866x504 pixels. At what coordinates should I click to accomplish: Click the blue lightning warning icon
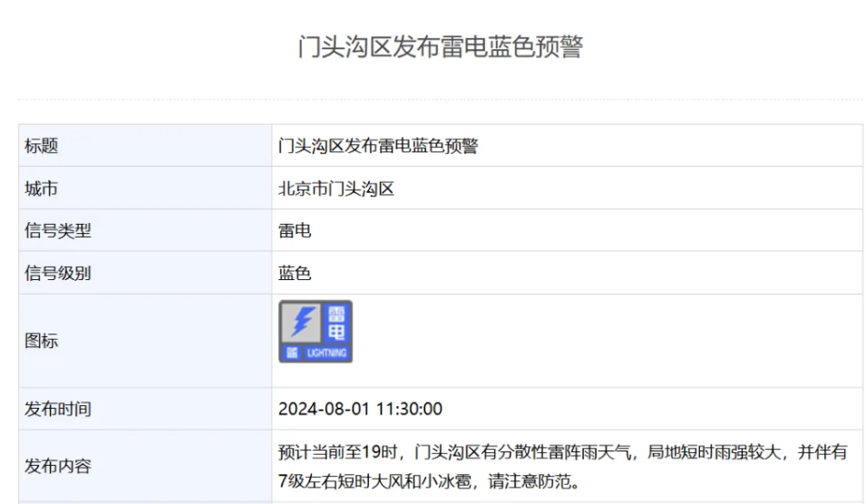tap(316, 331)
